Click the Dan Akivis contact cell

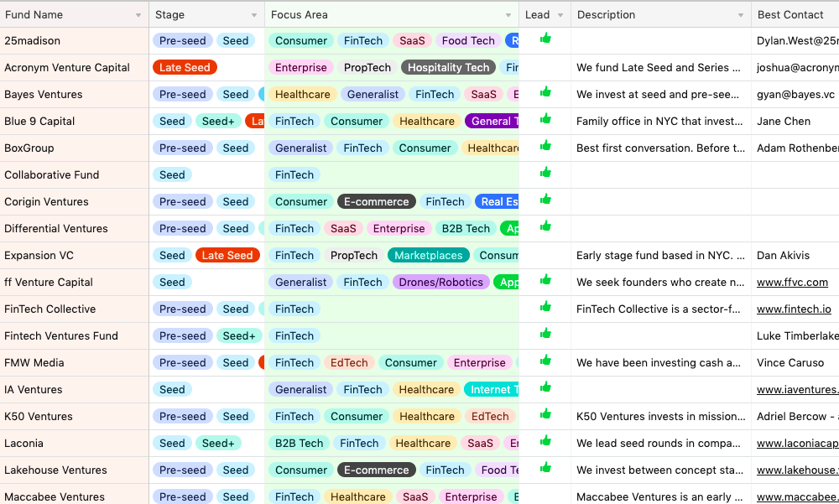795,255
